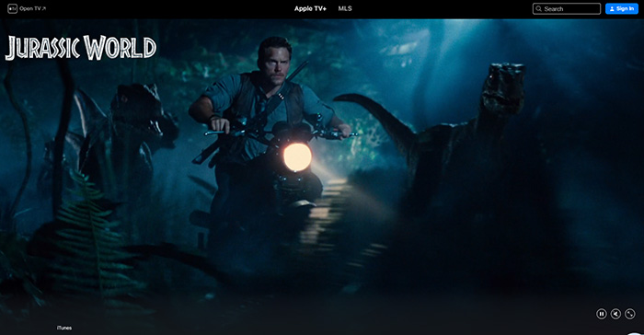The width and height of the screenshot is (644, 335).
Task: Focus the Search input field
Action: pyautogui.click(x=567, y=8)
